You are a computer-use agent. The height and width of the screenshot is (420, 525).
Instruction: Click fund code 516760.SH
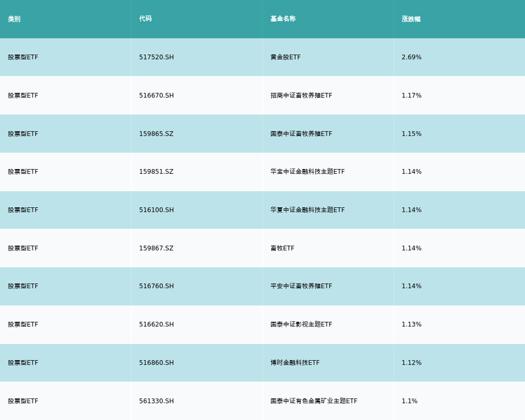156,286
